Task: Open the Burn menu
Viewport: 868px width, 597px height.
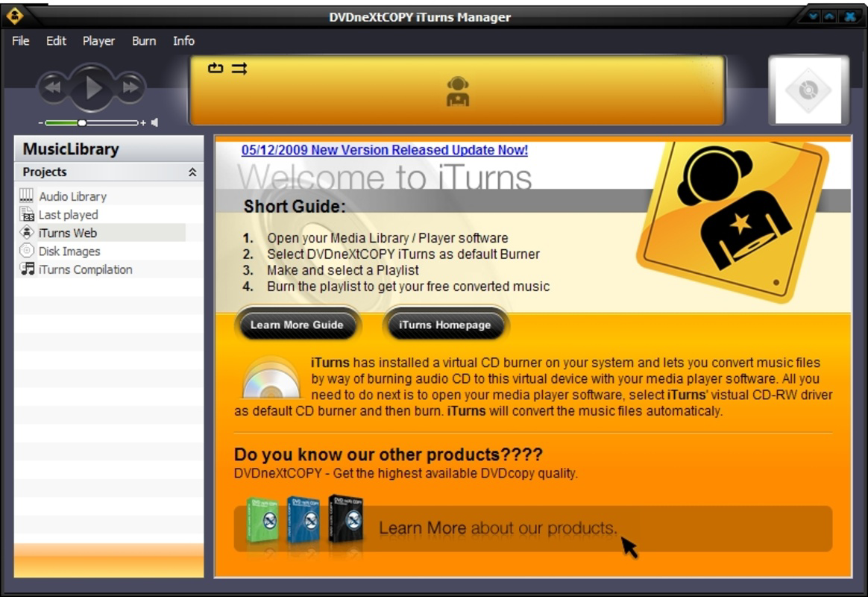Action: click(x=144, y=41)
